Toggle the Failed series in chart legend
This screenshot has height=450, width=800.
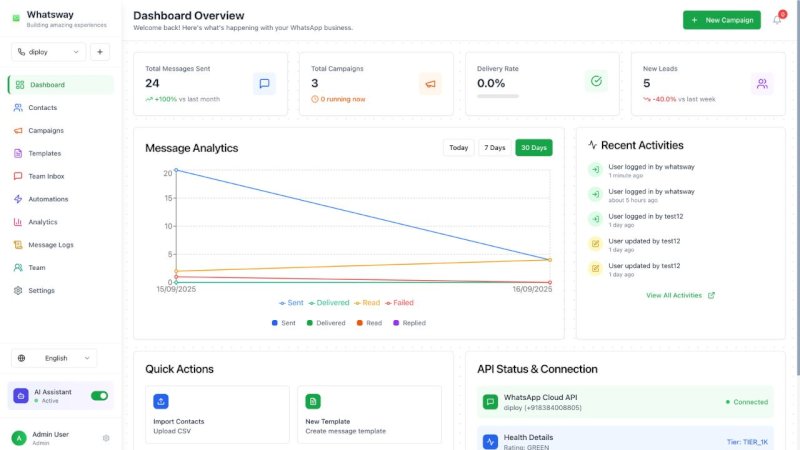coord(398,302)
